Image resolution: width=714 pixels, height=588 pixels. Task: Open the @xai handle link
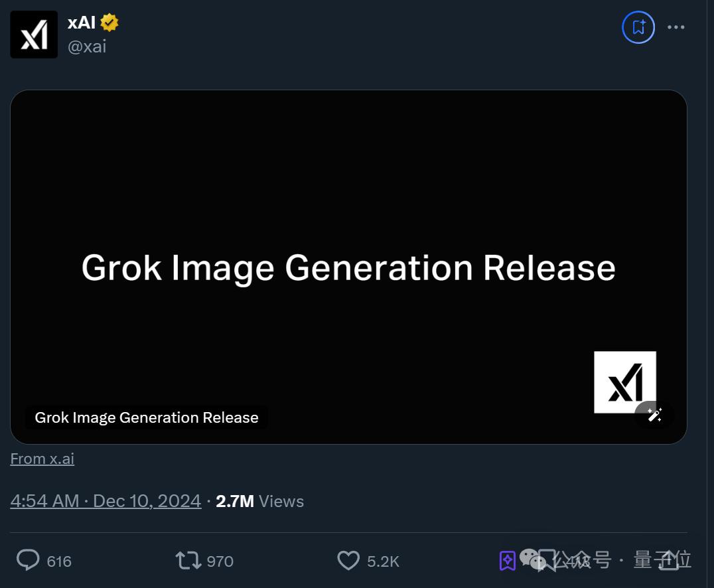coord(87,46)
